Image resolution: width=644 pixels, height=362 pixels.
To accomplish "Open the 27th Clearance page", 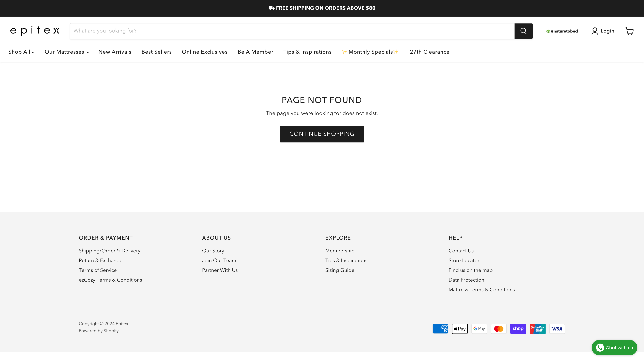I will point(429,52).
